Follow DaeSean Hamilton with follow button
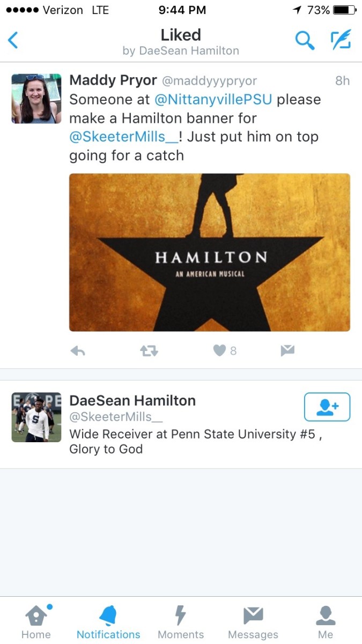The height and width of the screenshot is (644, 362). [327, 407]
